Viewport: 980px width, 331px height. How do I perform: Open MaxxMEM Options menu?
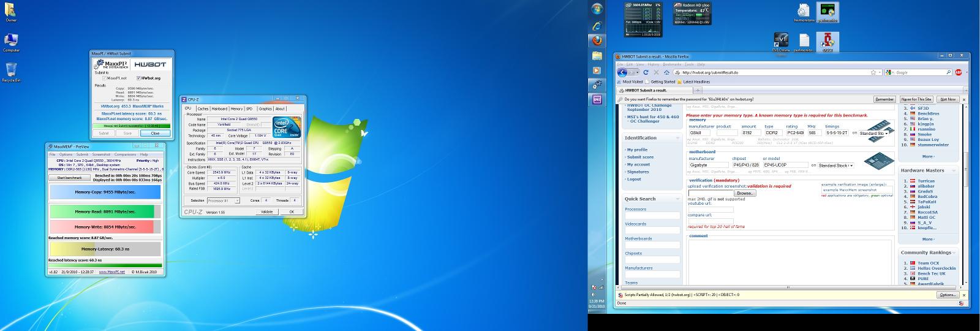click(x=66, y=154)
